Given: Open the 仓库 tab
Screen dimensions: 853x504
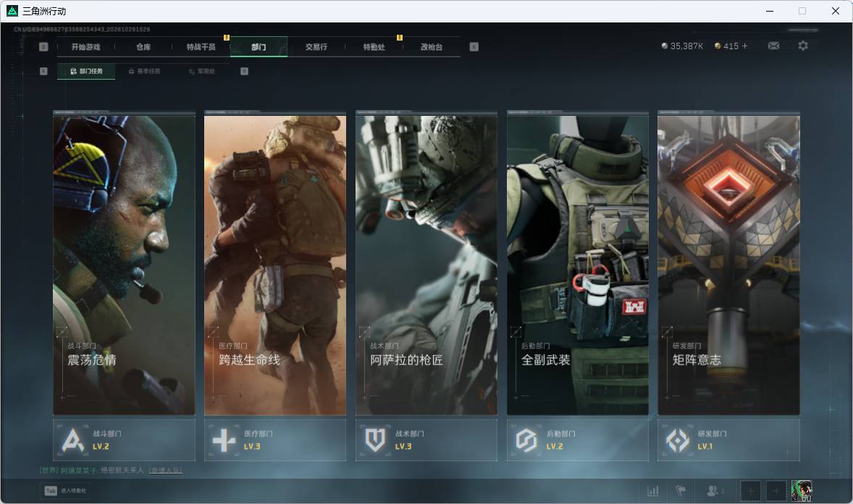Looking at the screenshot, I should pyautogui.click(x=143, y=47).
